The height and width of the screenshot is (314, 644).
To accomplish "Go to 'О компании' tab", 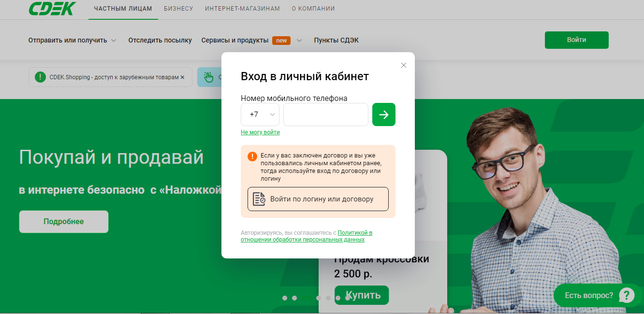I will tap(313, 9).
